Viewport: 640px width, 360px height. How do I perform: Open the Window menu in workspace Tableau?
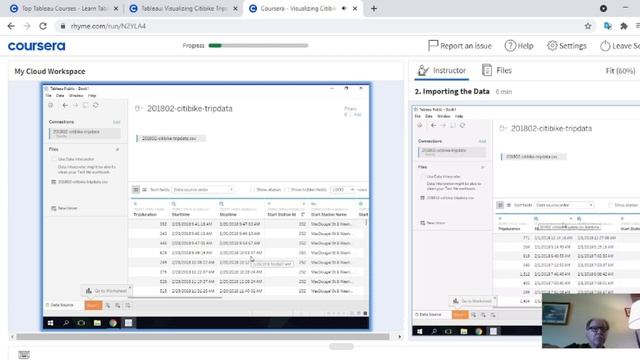click(x=76, y=96)
